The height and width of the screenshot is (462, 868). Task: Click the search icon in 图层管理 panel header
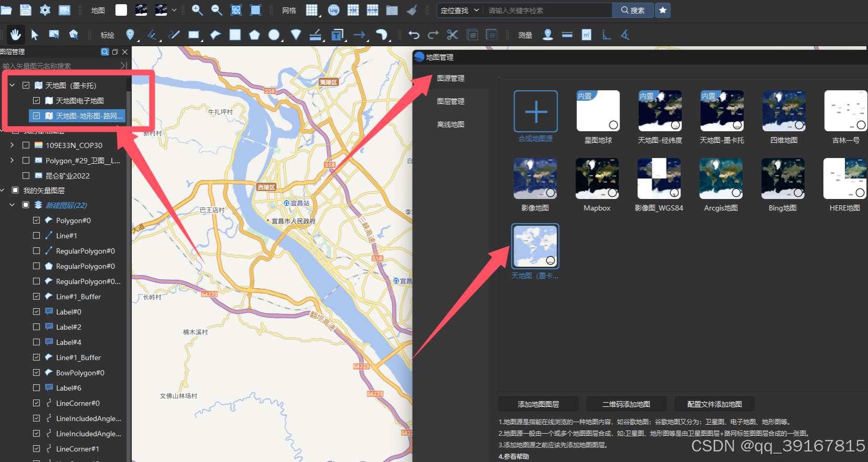point(105,51)
